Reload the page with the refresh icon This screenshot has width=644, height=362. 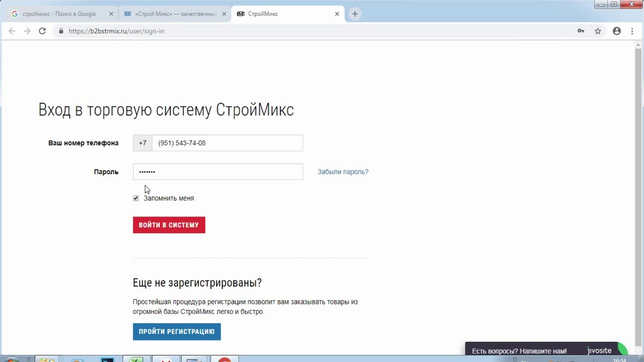pyautogui.click(x=42, y=31)
